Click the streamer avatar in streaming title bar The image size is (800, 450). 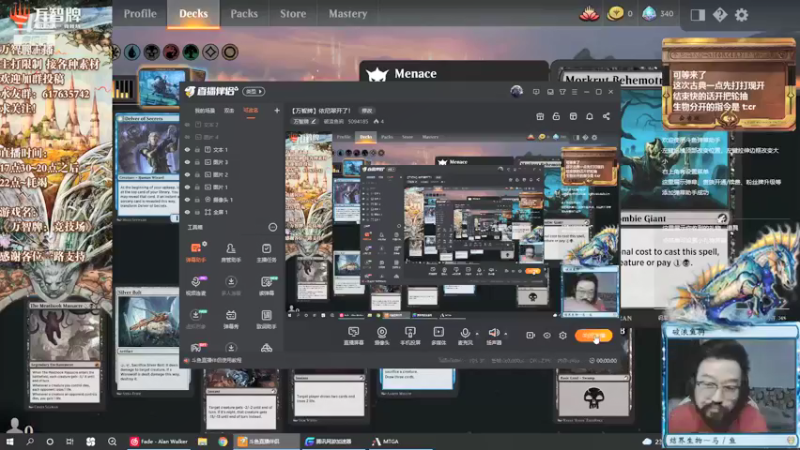coord(516,91)
